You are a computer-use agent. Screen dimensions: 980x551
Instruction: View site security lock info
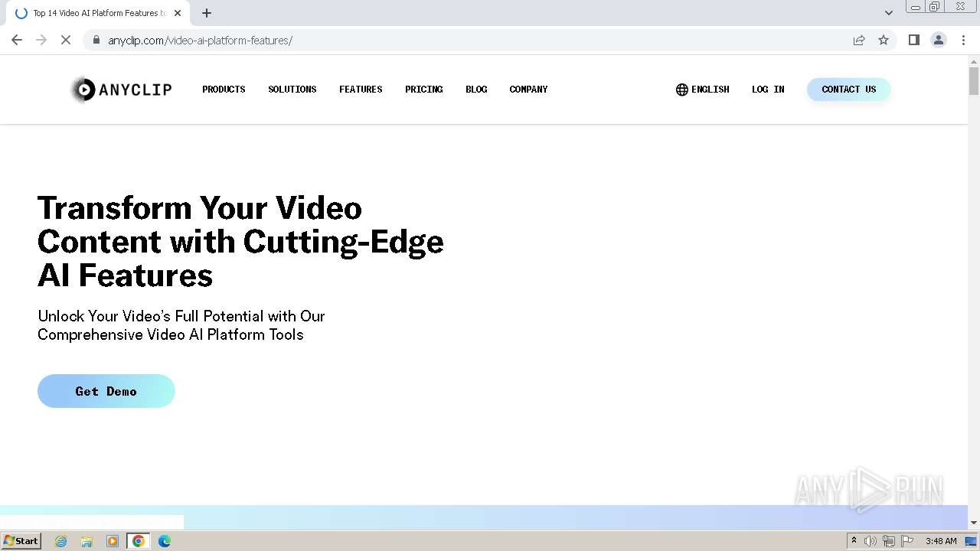click(96, 40)
